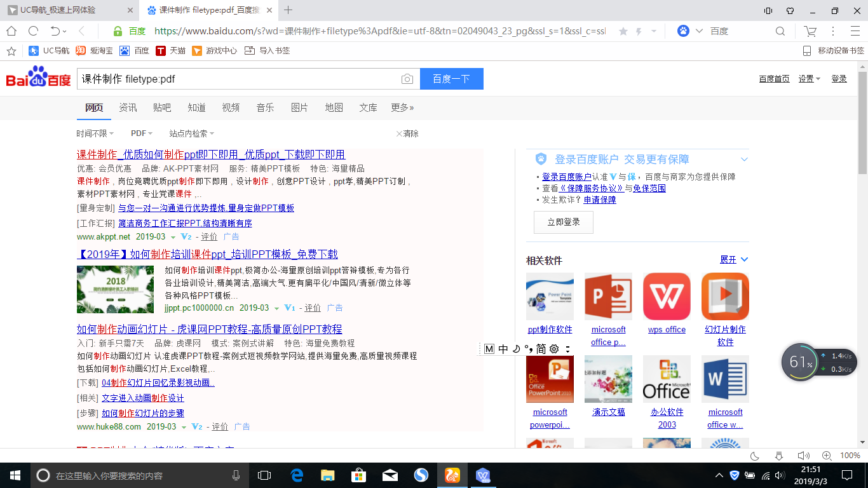Screen dimensions: 868x488
Task: Open the 设置 settings dropdown
Action: click(810, 79)
